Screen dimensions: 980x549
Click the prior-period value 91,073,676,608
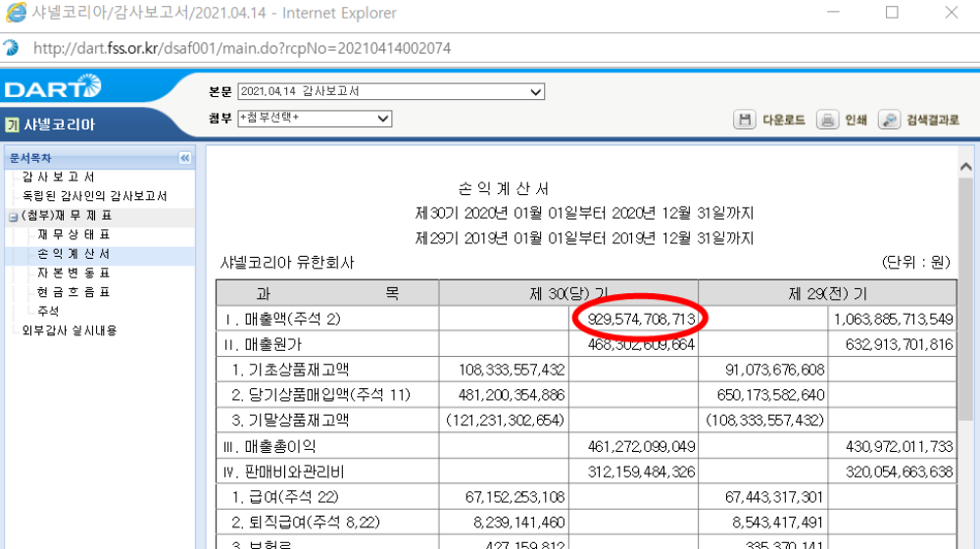pyautogui.click(x=774, y=371)
